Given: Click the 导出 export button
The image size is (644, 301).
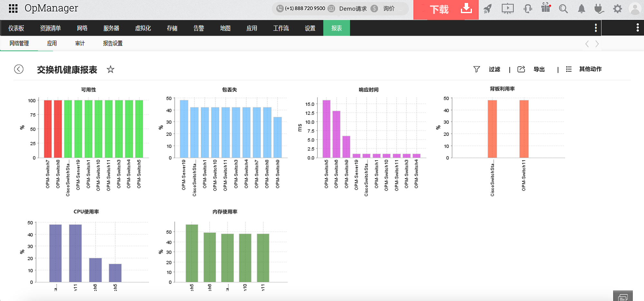Looking at the screenshot, I should [539, 69].
